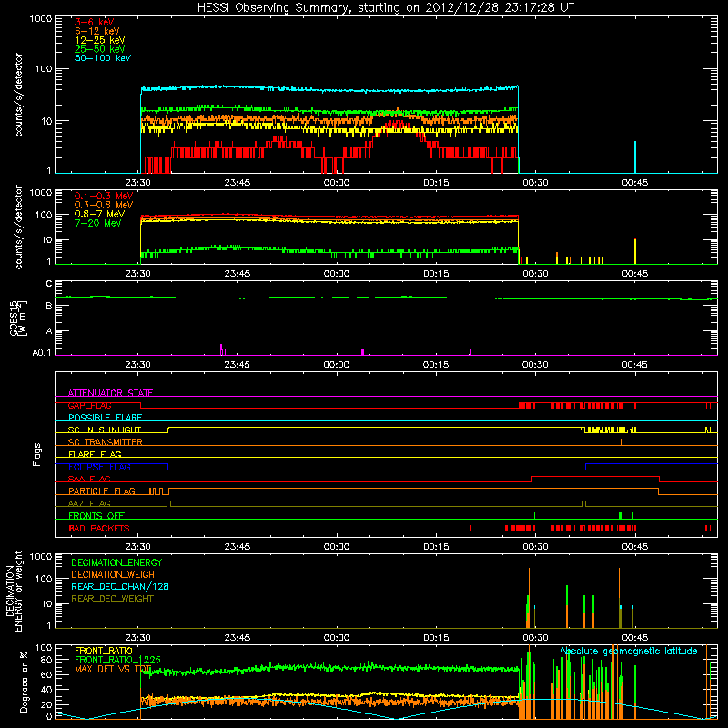Select the PARTICLE_FLAG label
The width and height of the screenshot is (728, 728).
click(102, 491)
